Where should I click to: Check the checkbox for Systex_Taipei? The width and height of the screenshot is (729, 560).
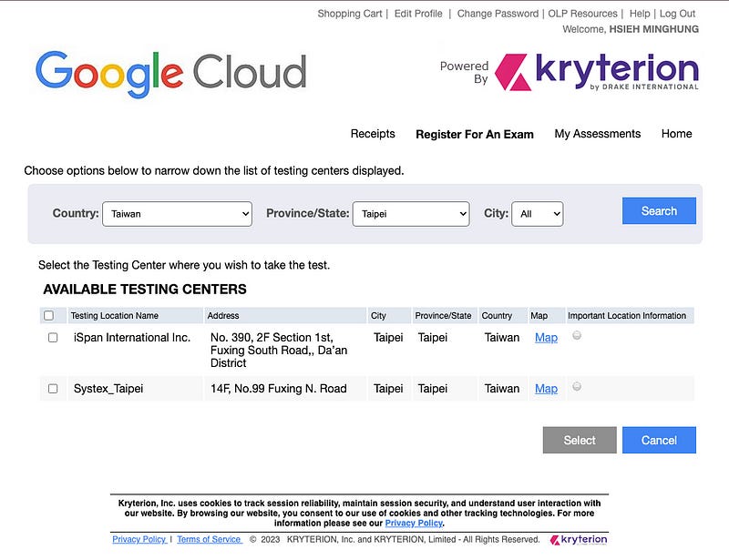pyautogui.click(x=51, y=387)
